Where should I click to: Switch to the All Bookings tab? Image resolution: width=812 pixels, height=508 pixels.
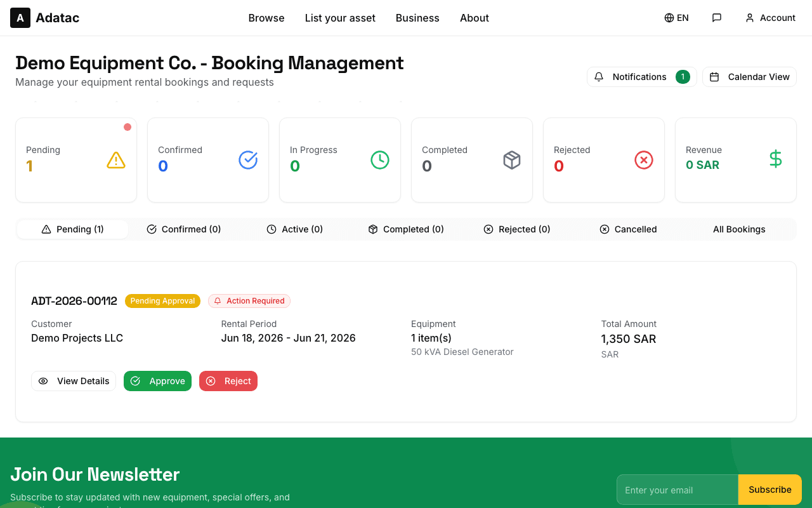click(x=739, y=229)
